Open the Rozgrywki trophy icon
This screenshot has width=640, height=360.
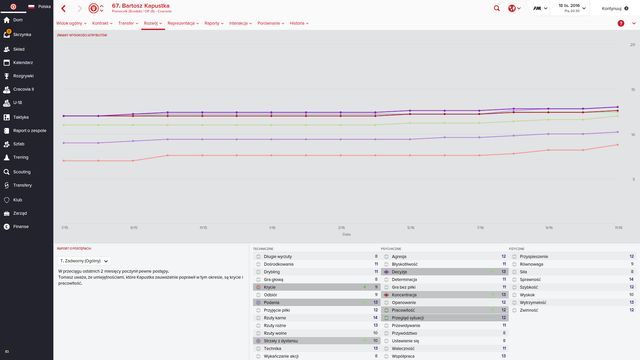coord(7,76)
